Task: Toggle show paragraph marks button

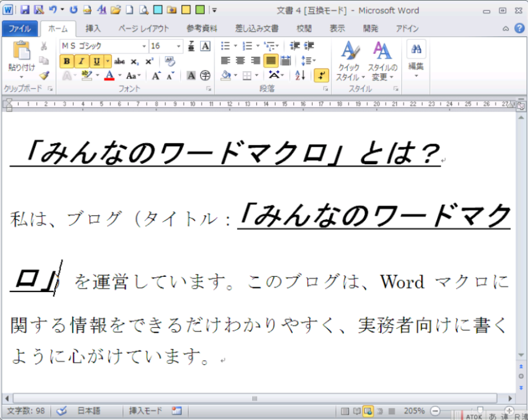Action: coord(321,75)
